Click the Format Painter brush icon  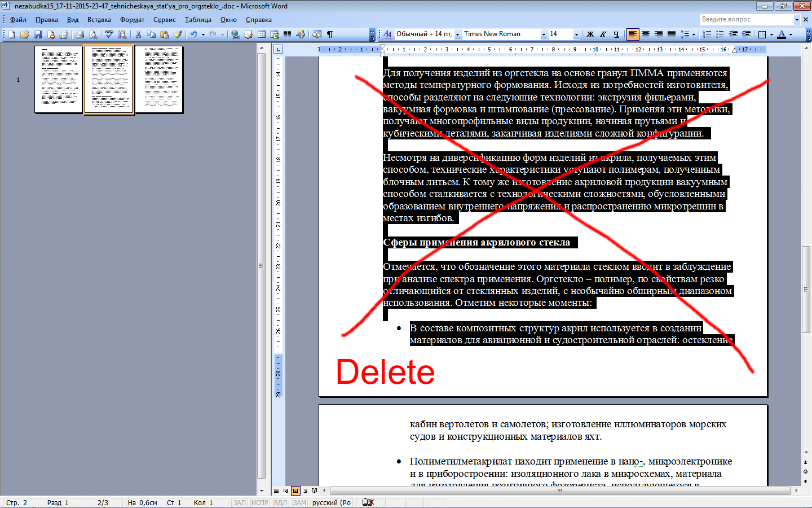[x=178, y=34]
